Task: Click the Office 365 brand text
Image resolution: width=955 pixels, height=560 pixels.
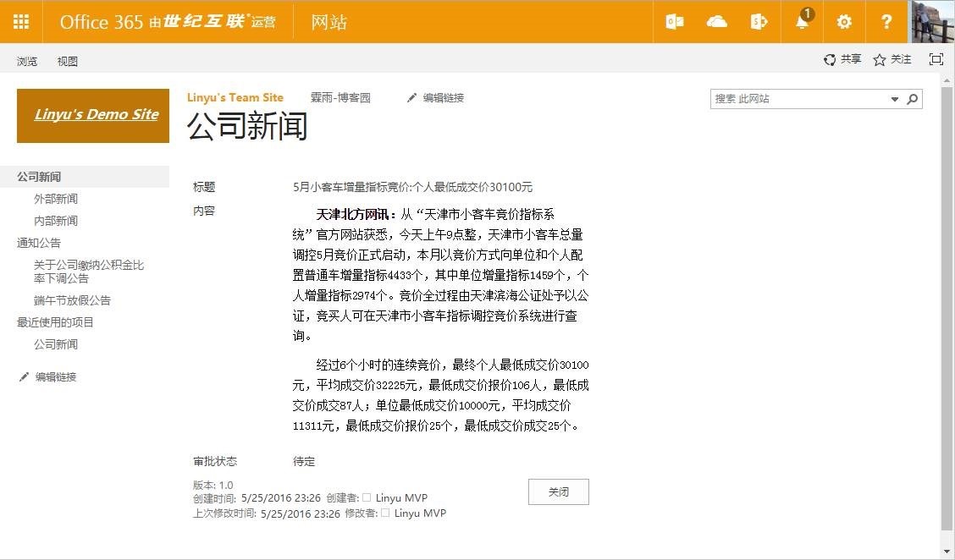Action: [x=101, y=23]
